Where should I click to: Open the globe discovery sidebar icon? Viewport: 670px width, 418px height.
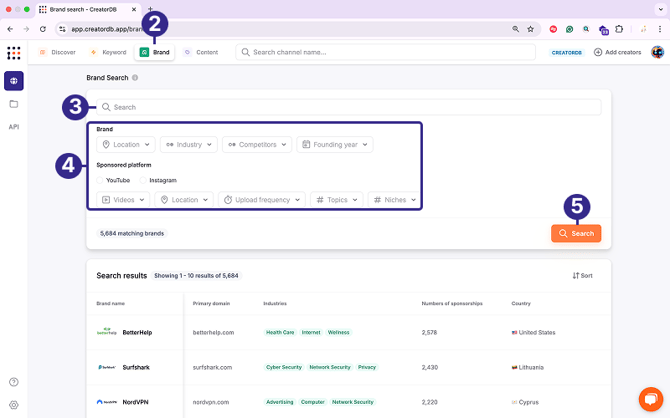click(14, 81)
